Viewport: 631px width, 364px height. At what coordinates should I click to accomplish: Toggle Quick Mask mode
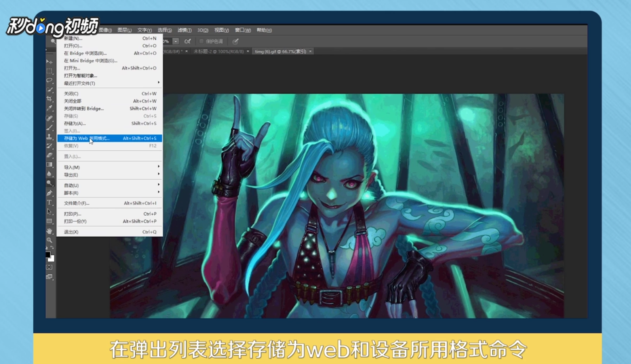pyautogui.click(x=49, y=267)
